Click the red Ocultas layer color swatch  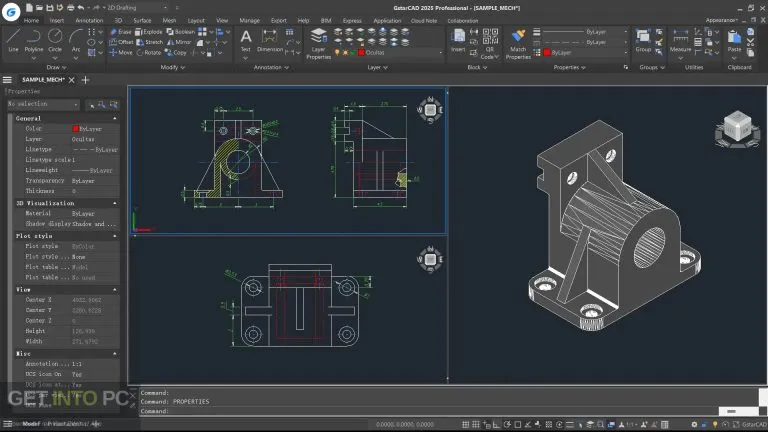[361, 52]
